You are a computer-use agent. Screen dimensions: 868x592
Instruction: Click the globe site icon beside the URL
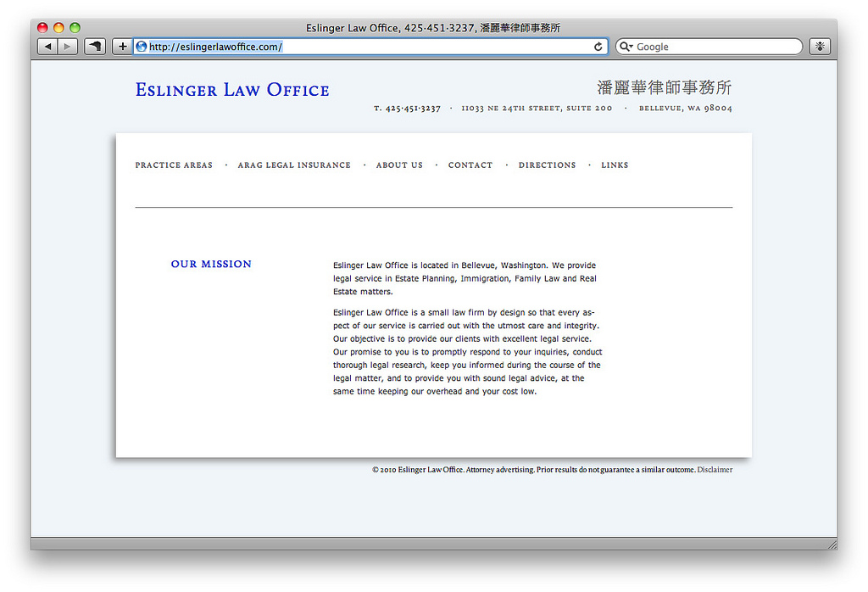(142, 47)
